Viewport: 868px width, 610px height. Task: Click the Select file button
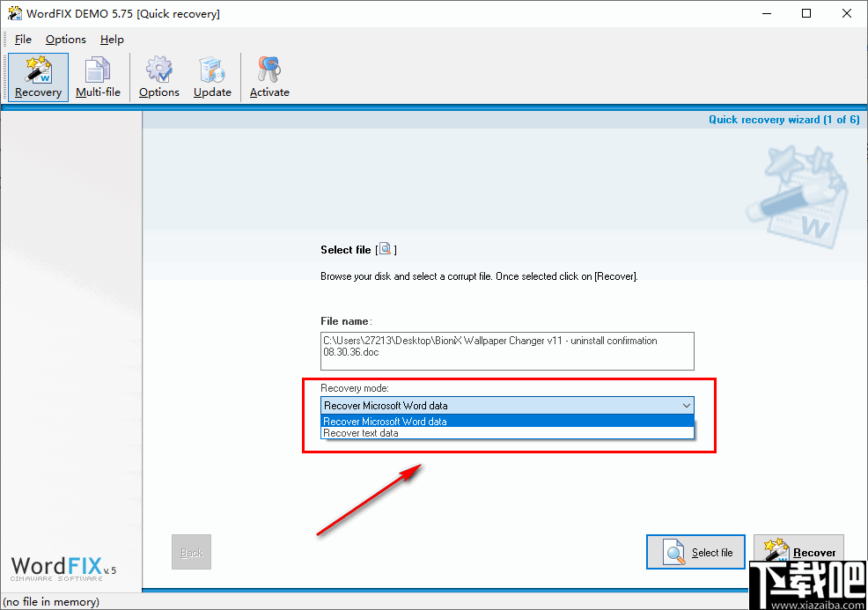pyautogui.click(x=695, y=552)
